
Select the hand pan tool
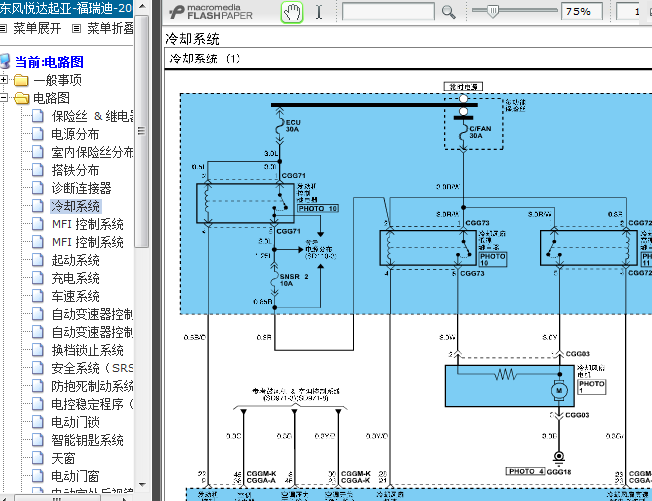click(291, 12)
